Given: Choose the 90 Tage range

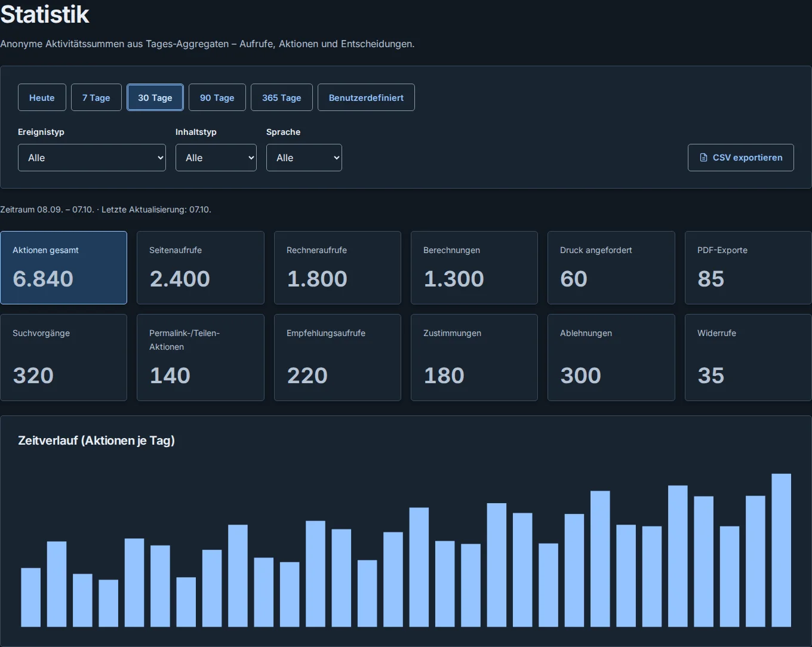Looking at the screenshot, I should [217, 97].
